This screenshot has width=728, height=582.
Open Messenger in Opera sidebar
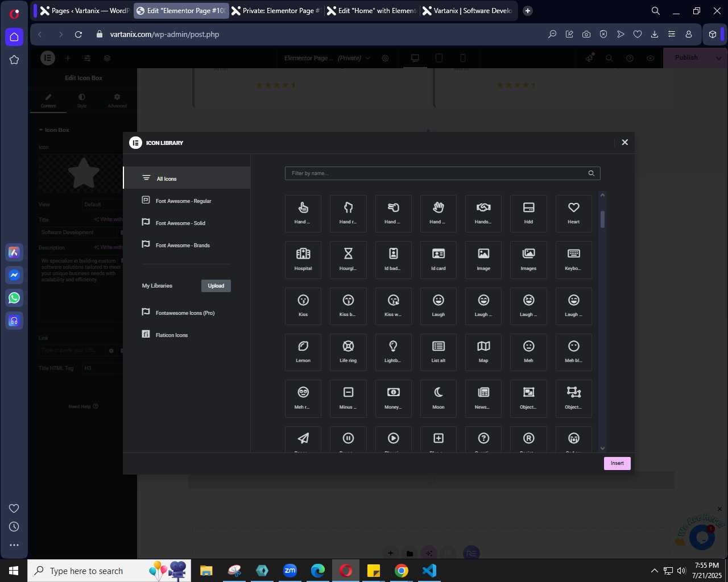(14, 275)
